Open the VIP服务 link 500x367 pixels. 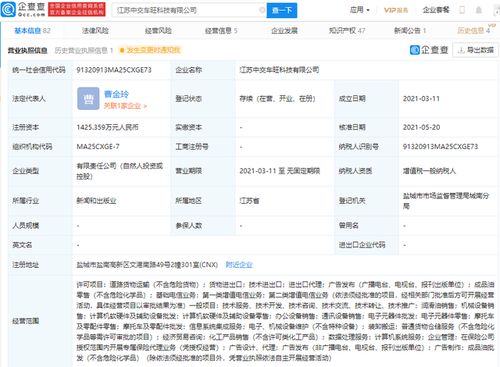pyautogui.click(x=396, y=10)
